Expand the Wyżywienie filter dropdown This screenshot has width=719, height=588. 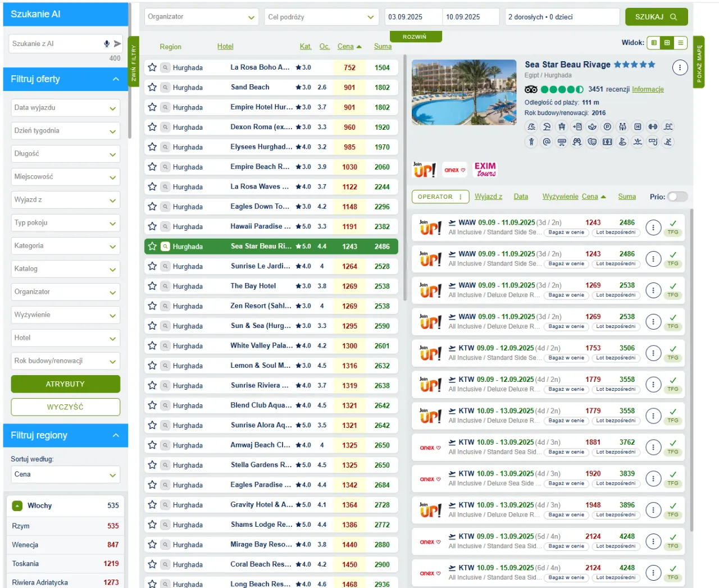tap(65, 315)
